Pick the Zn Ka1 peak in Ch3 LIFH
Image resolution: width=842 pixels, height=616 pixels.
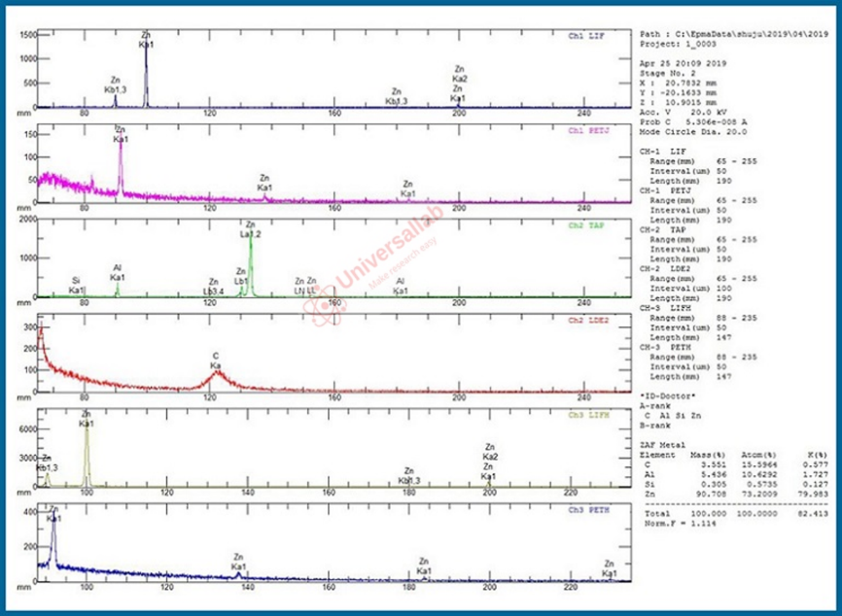(x=87, y=457)
